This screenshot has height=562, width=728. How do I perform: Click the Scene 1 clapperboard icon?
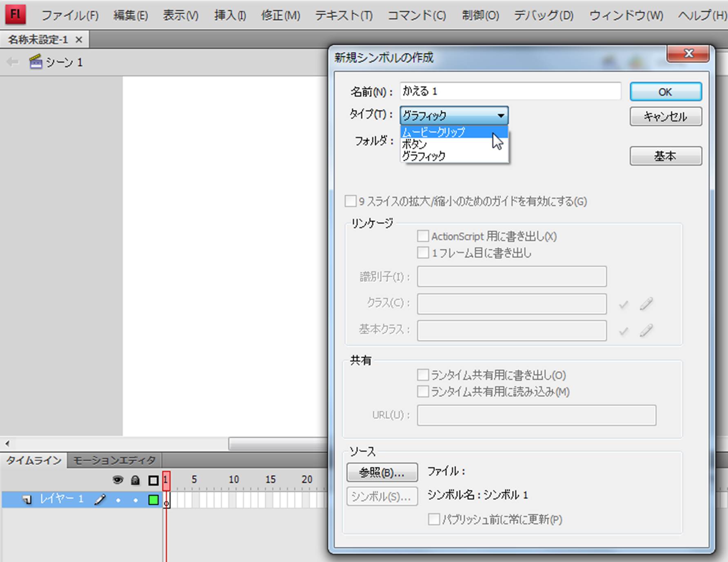click(36, 62)
